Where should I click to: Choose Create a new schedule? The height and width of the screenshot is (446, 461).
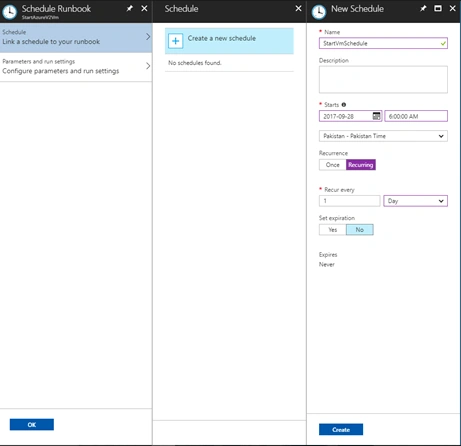229,41
